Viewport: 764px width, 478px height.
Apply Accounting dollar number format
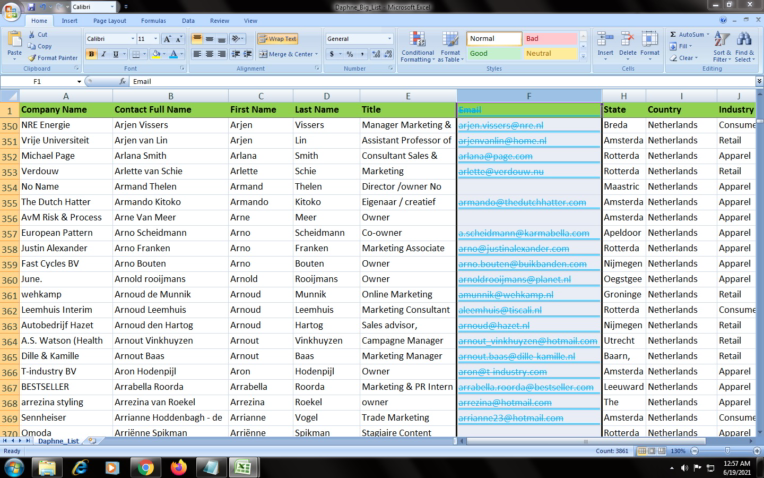coord(332,54)
